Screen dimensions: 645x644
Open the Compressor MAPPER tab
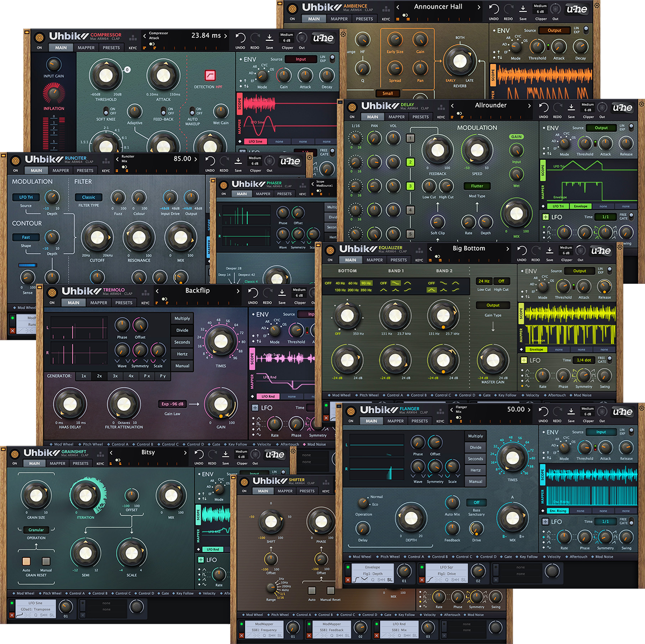86,48
